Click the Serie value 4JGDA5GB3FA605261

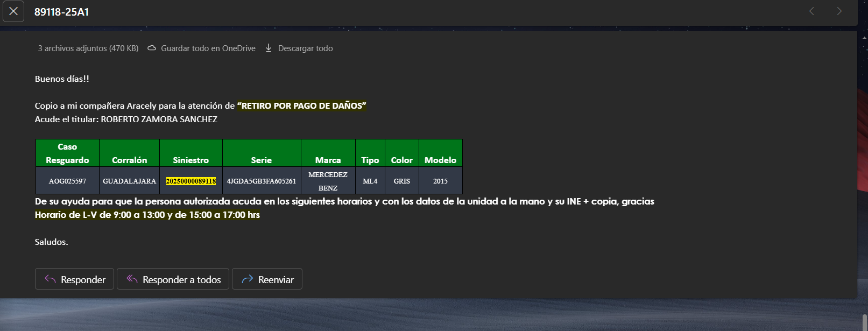[x=262, y=181]
